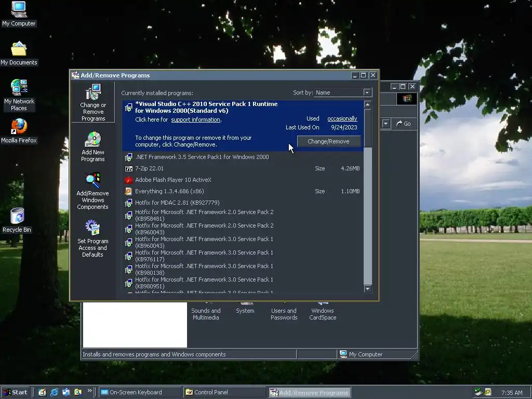Screen dimensions: 532x399
Task: Click the fourth quick launch search icon
Action: coord(78,392)
